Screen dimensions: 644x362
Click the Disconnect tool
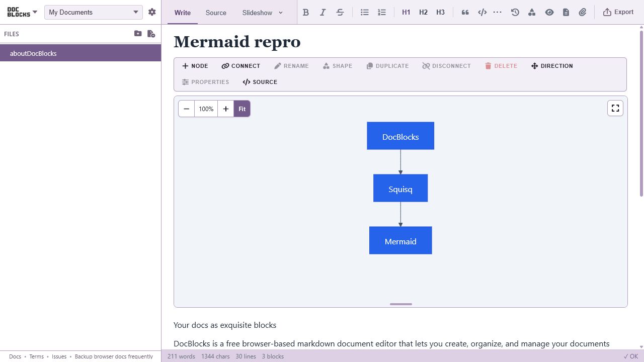coord(446,66)
